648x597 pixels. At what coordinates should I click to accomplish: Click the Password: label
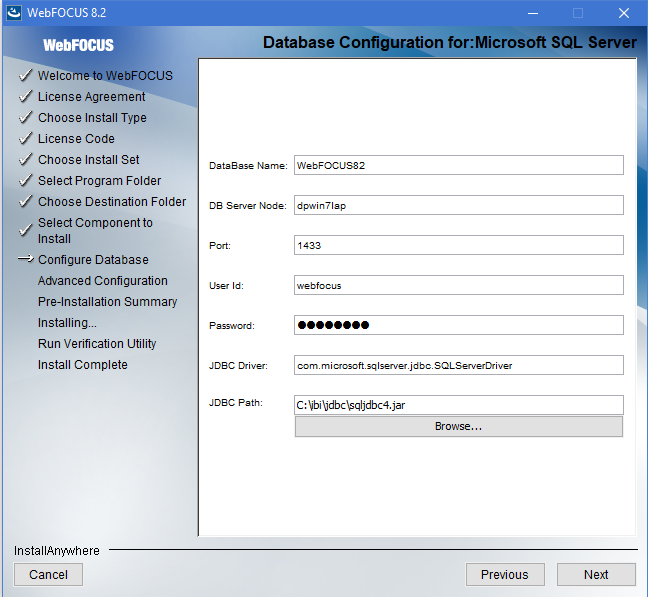pyautogui.click(x=232, y=326)
